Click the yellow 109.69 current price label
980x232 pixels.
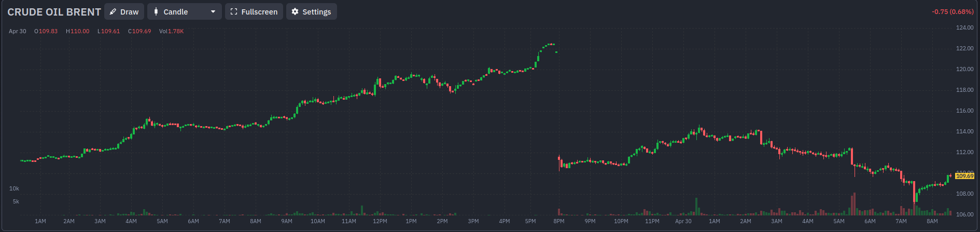pyautogui.click(x=964, y=176)
